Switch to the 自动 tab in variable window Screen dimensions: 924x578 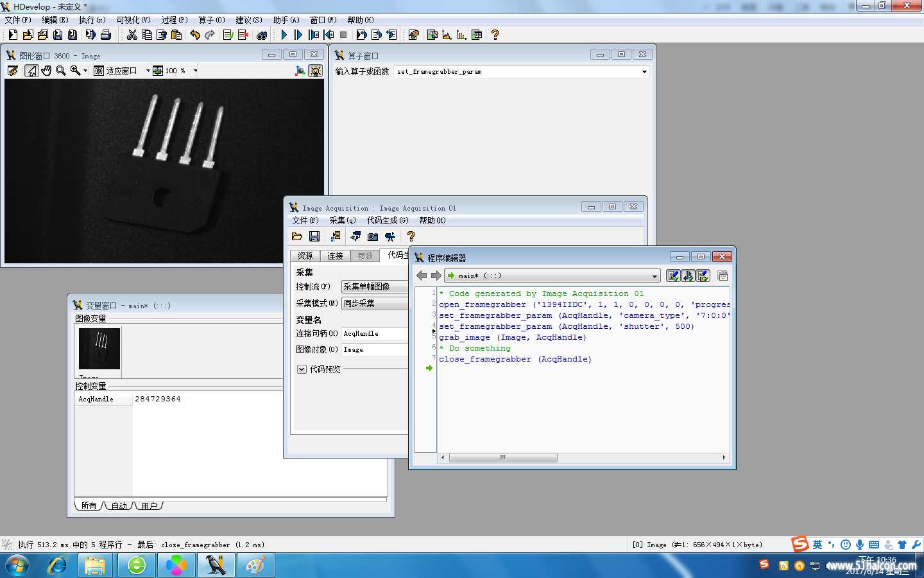(119, 505)
